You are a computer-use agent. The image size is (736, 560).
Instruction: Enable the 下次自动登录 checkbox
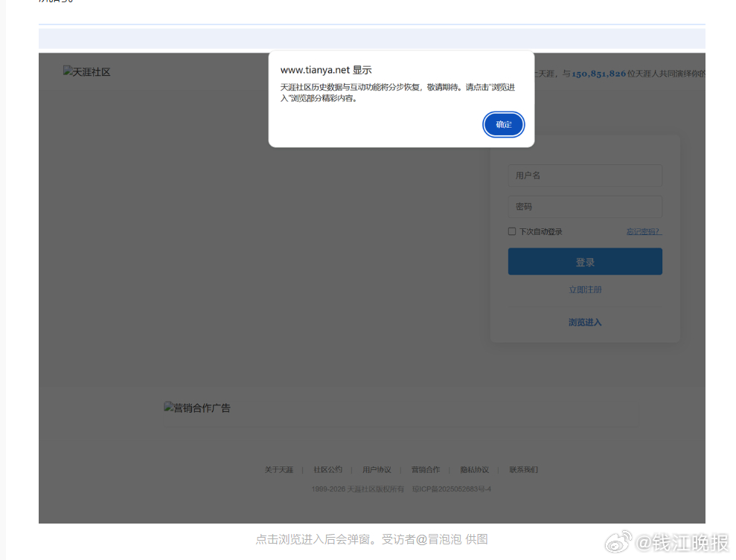(512, 231)
